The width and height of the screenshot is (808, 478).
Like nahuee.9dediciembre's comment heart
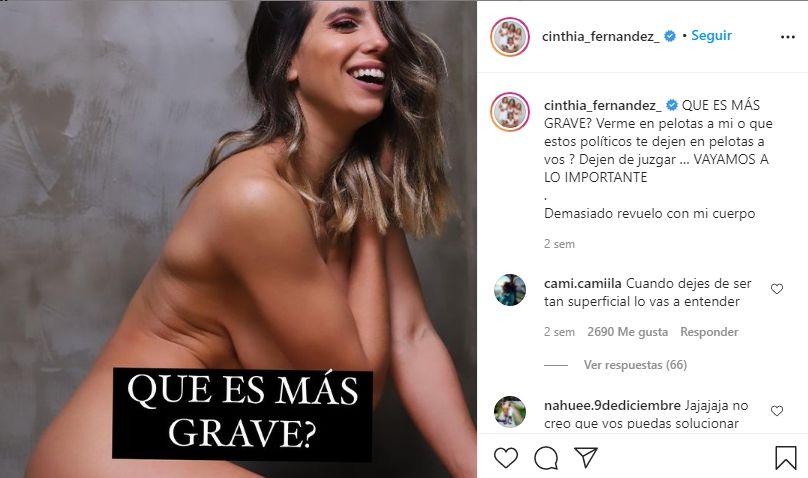click(x=777, y=411)
